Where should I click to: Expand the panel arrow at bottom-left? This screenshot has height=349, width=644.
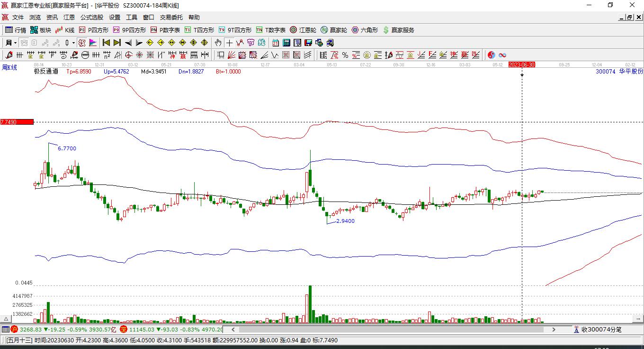pyautogui.click(x=6, y=319)
